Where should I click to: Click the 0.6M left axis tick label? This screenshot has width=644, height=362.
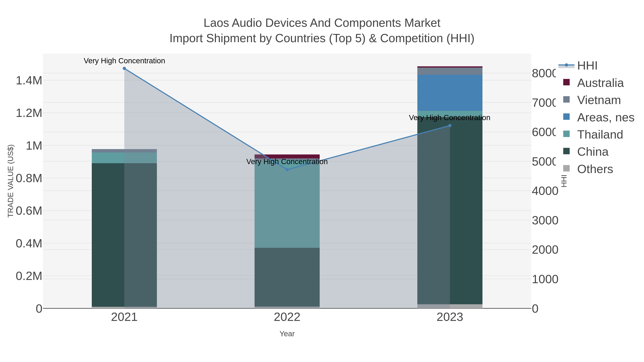point(29,211)
